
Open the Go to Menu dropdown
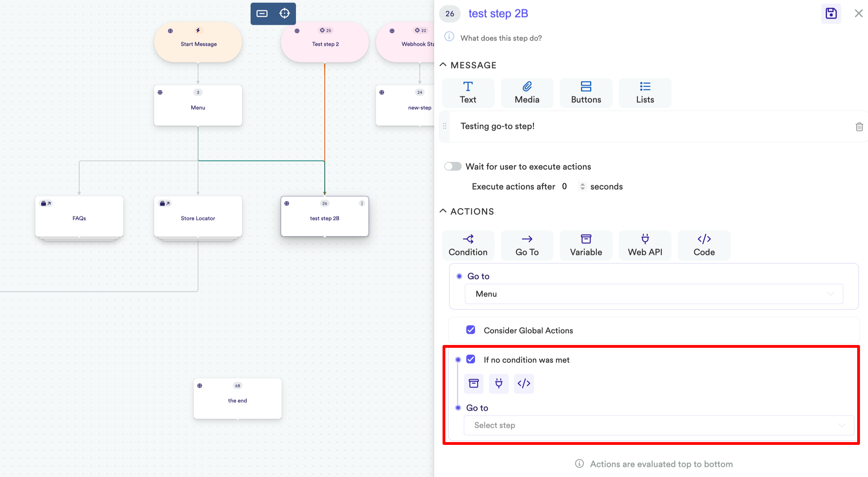[653, 294]
